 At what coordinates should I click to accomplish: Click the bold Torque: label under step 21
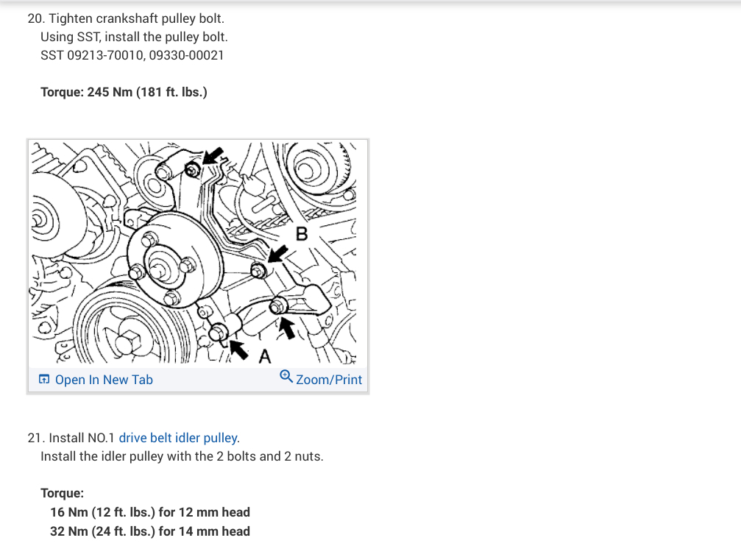coord(63,493)
